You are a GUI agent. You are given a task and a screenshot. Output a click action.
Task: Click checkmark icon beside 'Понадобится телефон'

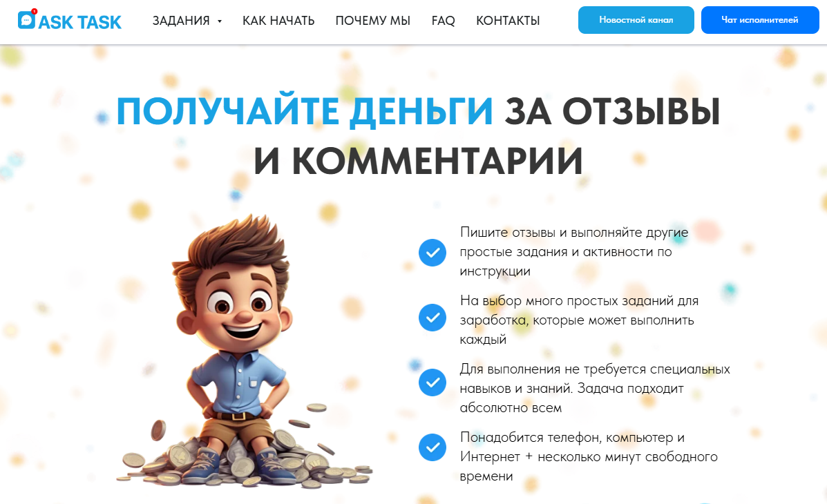point(432,447)
